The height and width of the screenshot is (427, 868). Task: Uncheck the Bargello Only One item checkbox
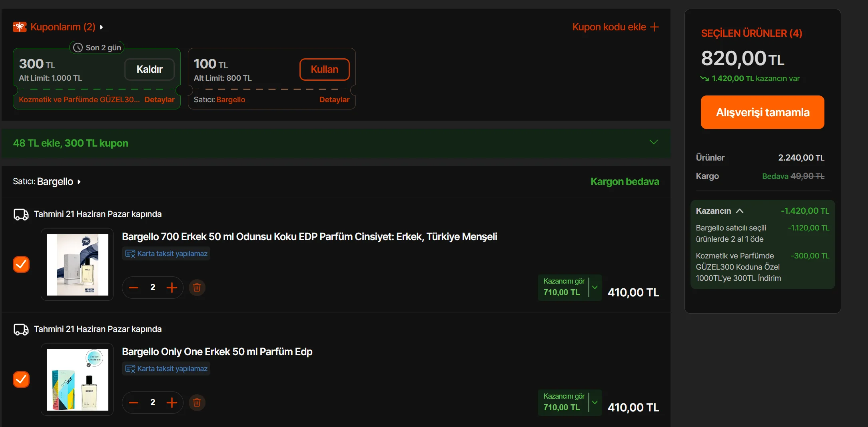pos(21,379)
